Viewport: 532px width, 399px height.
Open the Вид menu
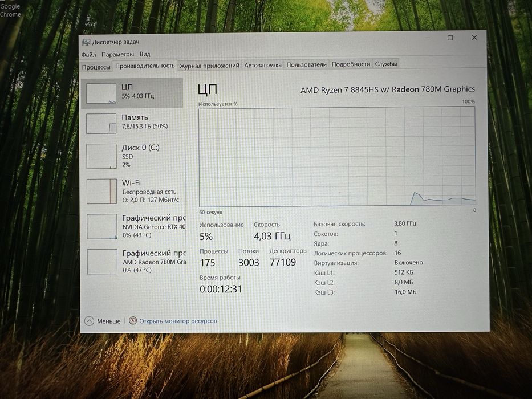[x=145, y=54]
